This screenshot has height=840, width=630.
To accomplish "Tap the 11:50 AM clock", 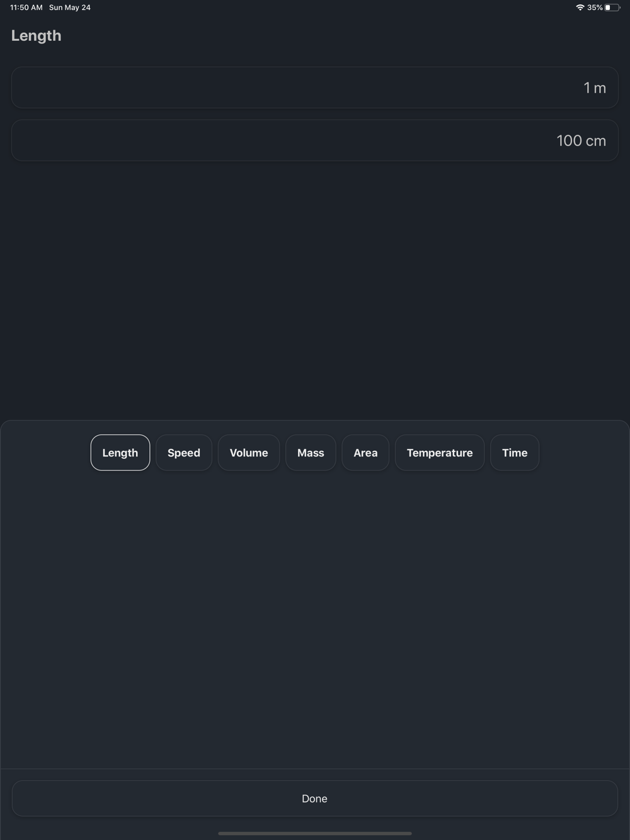I will click(26, 8).
